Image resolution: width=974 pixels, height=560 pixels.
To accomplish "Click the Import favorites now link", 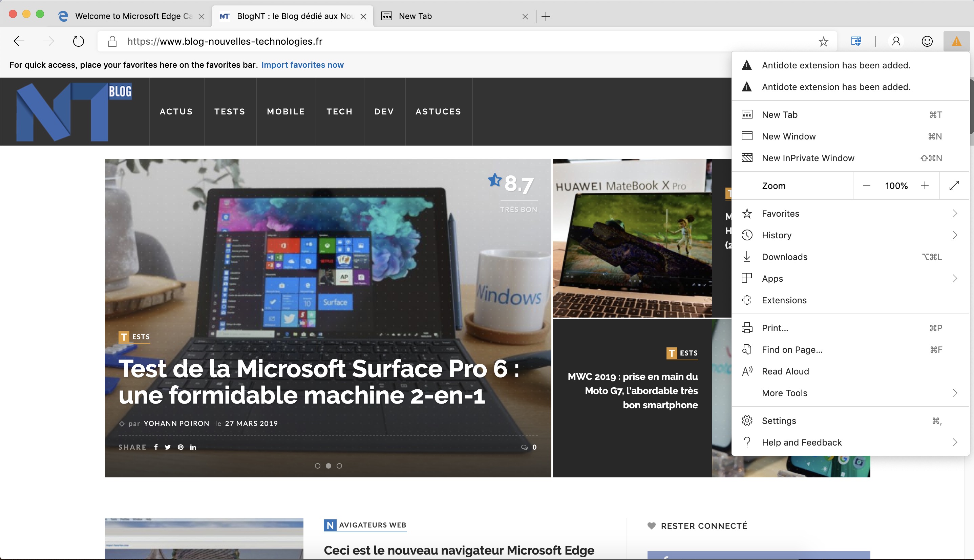I will 302,65.
